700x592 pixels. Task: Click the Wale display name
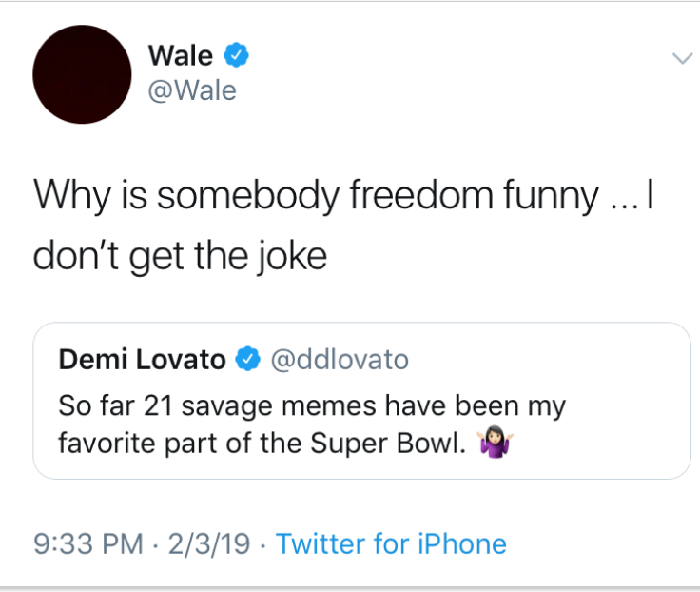point(181,56)
